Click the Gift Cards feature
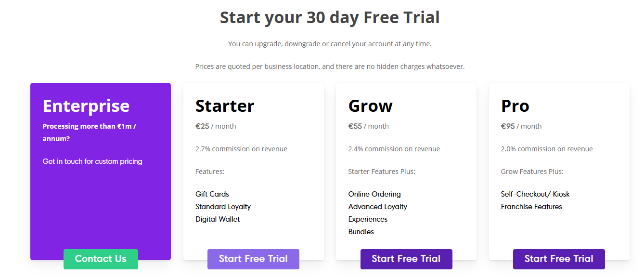This screenshot has width=644, height=279. (x=212, y=194)
